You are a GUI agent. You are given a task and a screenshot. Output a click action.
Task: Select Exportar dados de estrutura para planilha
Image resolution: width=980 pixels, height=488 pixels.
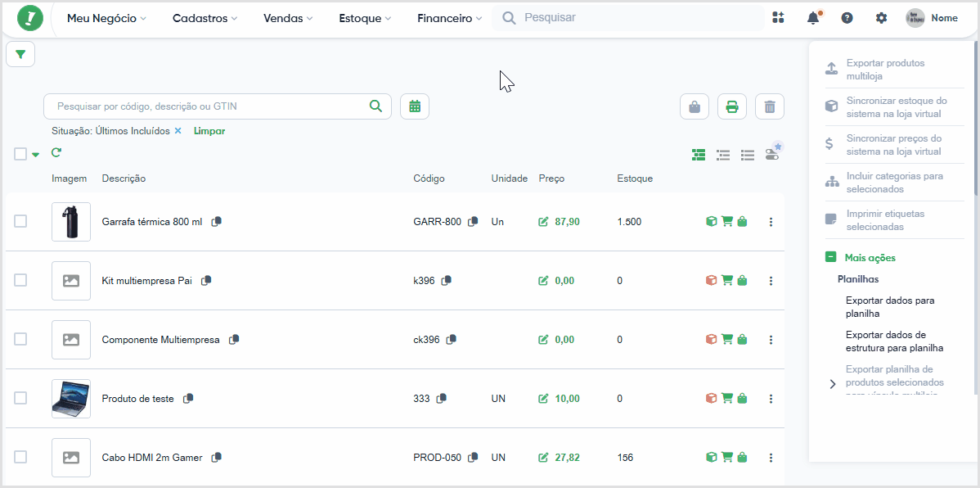pos(894,341)
